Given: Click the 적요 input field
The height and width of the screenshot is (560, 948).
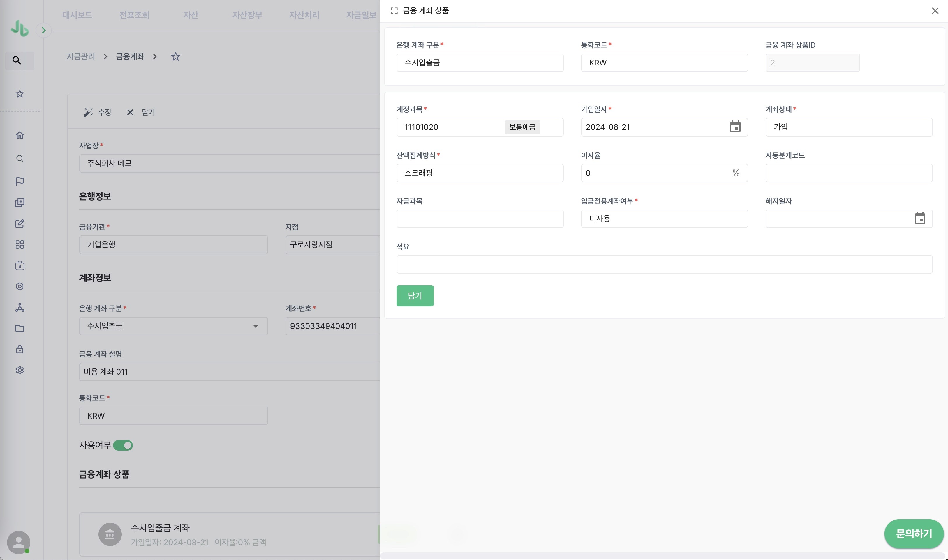Looking at the screenshot, I should coord(664,265).
